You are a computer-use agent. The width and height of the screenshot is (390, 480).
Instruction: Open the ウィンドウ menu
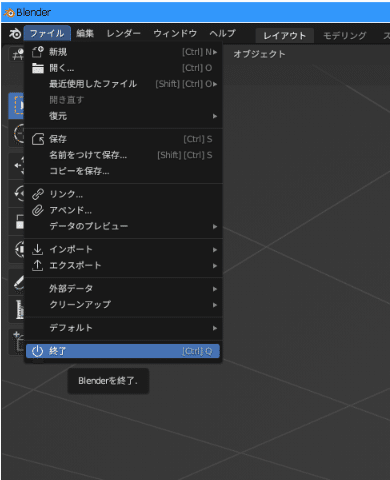pyautogui.click(x=175, y=34)
